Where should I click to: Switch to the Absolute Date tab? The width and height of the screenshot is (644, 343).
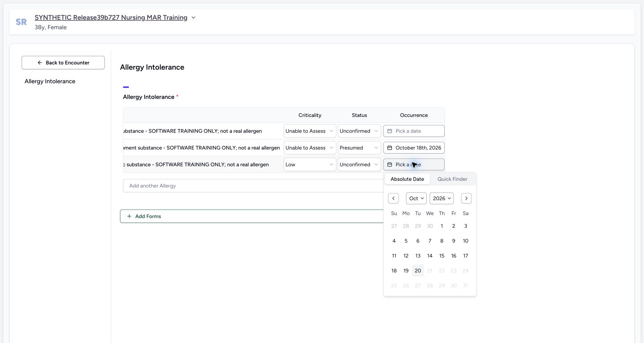(x=407, y=179)
